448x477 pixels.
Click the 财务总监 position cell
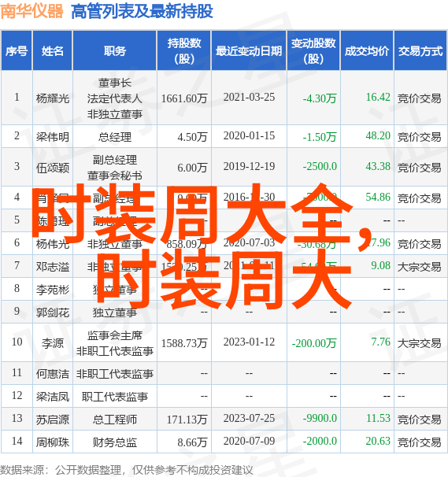pyautogui.click(x=115, y=442)
